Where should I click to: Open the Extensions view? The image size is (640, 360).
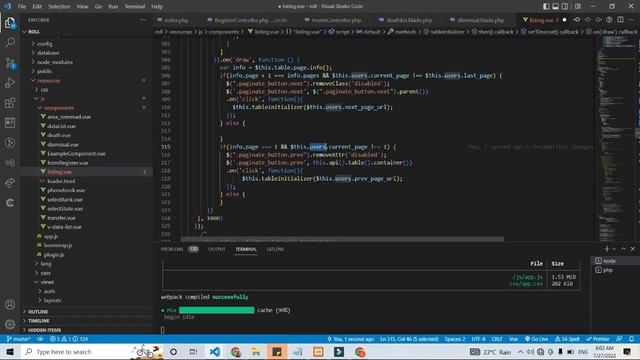[x=10, y=103]
